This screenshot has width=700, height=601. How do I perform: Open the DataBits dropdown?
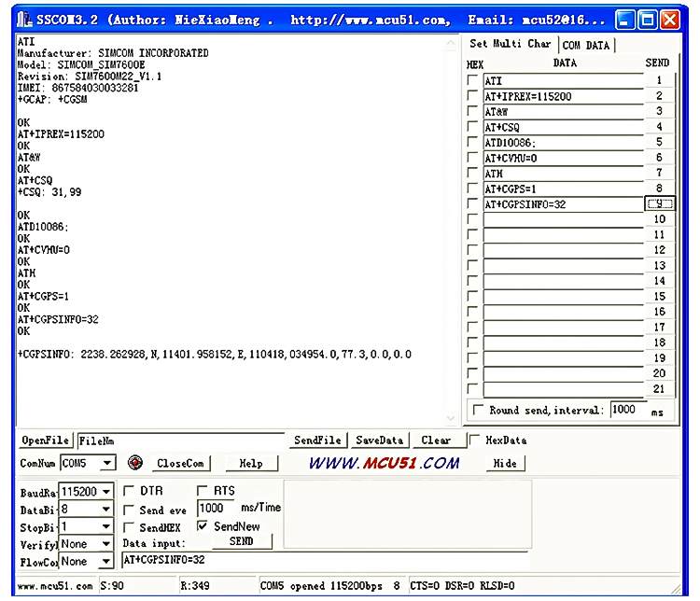point(106,509)
